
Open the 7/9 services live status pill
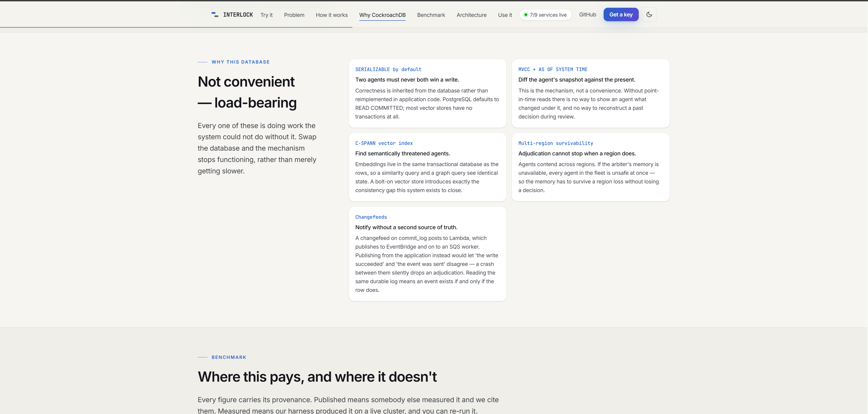(545, 15)
